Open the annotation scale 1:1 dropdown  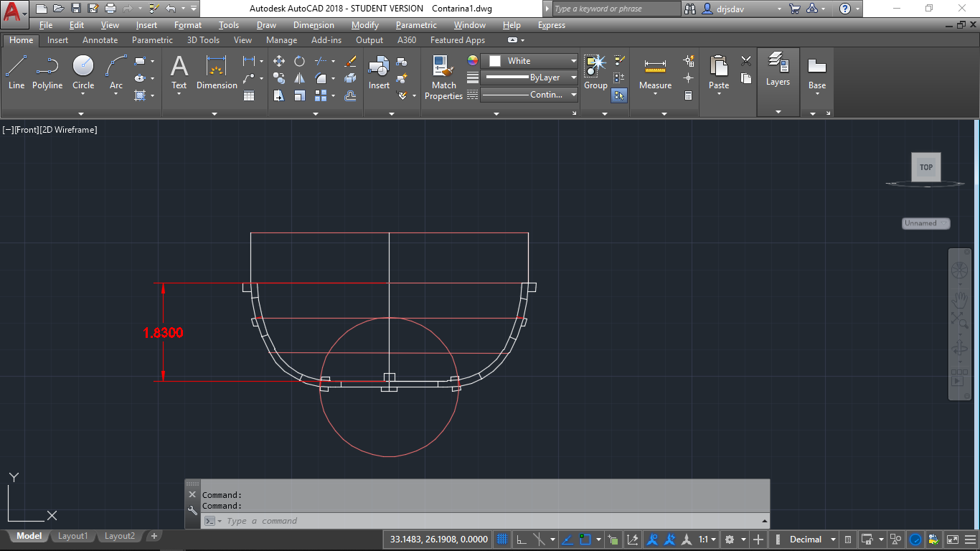708,540
